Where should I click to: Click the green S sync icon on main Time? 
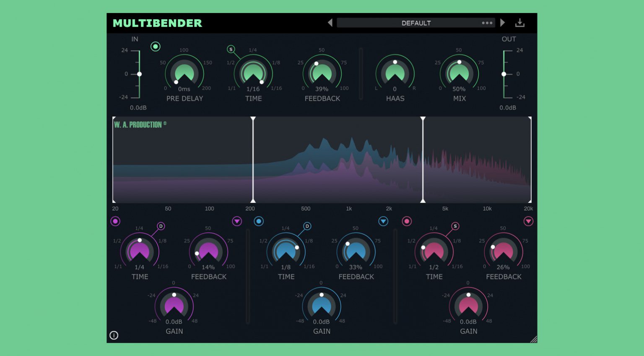click(231, 50)
